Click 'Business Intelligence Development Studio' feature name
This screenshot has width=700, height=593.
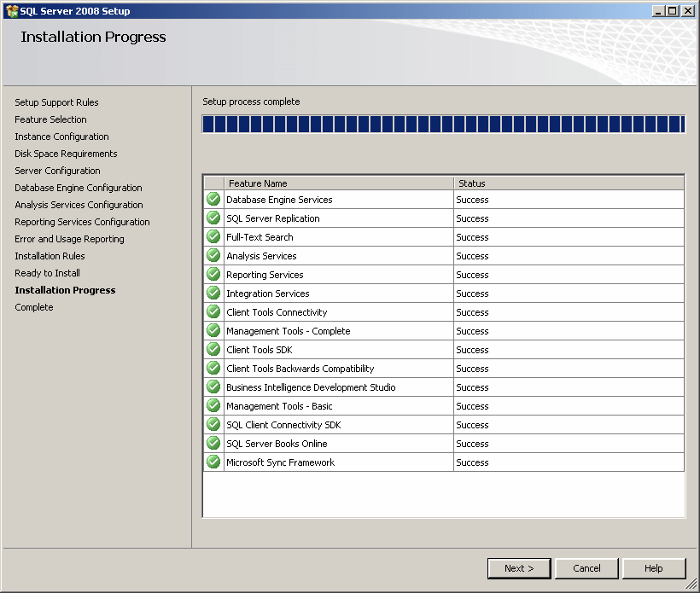(312, 387)
